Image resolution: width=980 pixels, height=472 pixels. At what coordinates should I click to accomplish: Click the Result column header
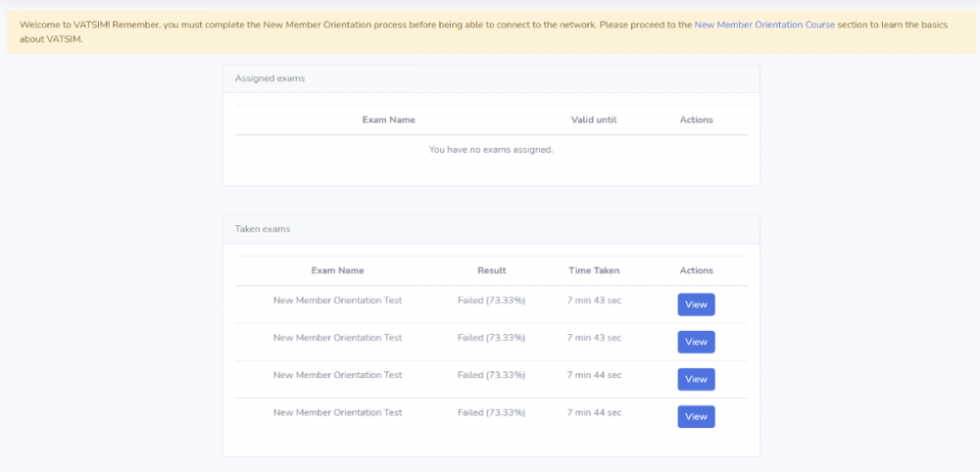point(491,270)
